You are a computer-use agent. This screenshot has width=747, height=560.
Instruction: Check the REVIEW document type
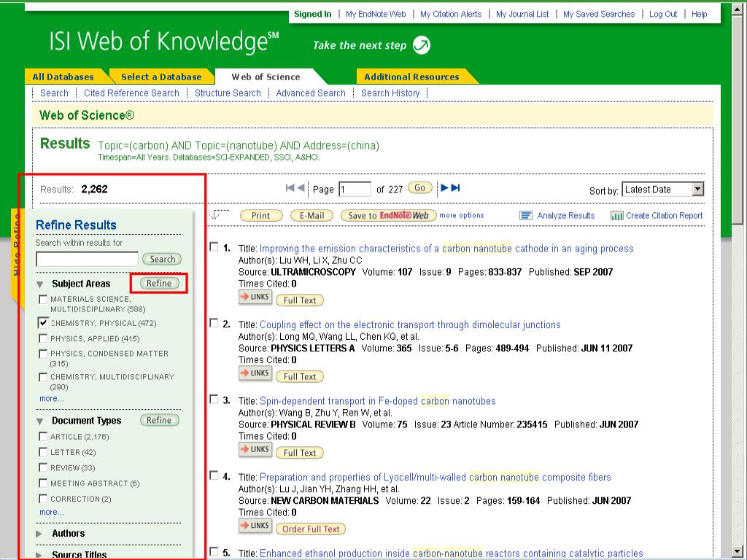[x=43, y=467]
